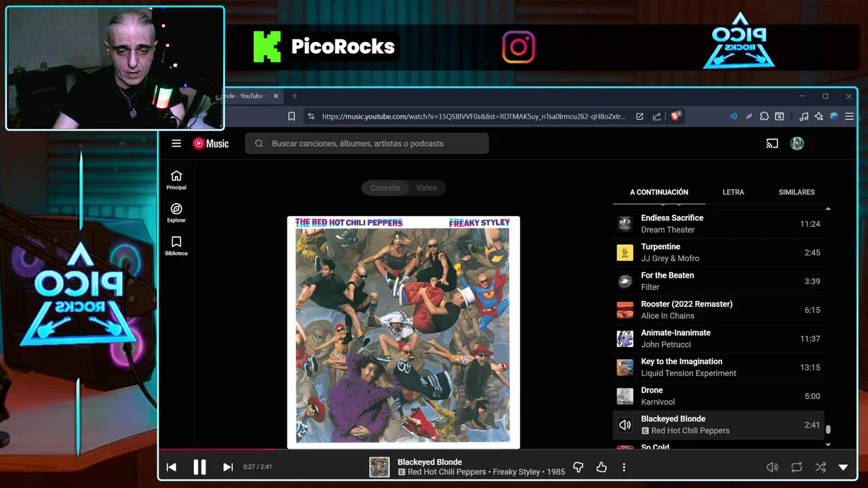Screen dimensions: 868x488
Task: Open the Principal home sidebar icon
Action: (x=176, y=180)
